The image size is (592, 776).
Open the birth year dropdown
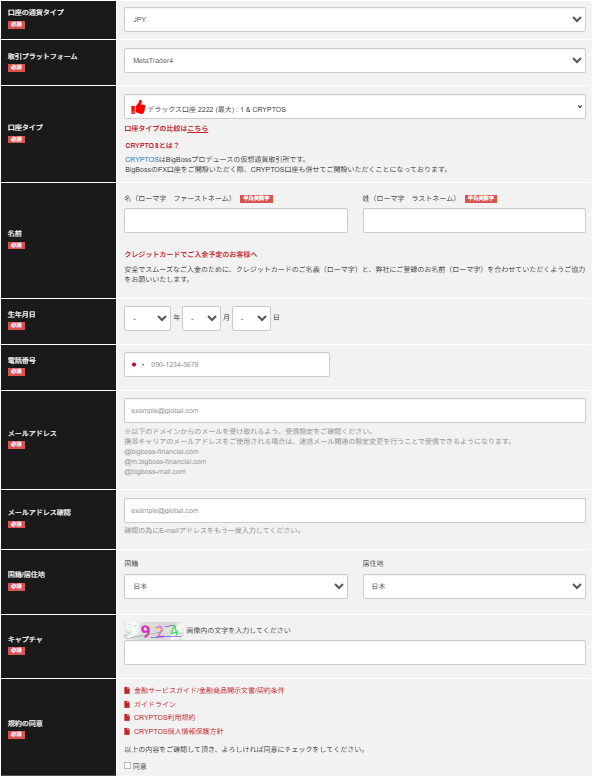tap(147, 318)
